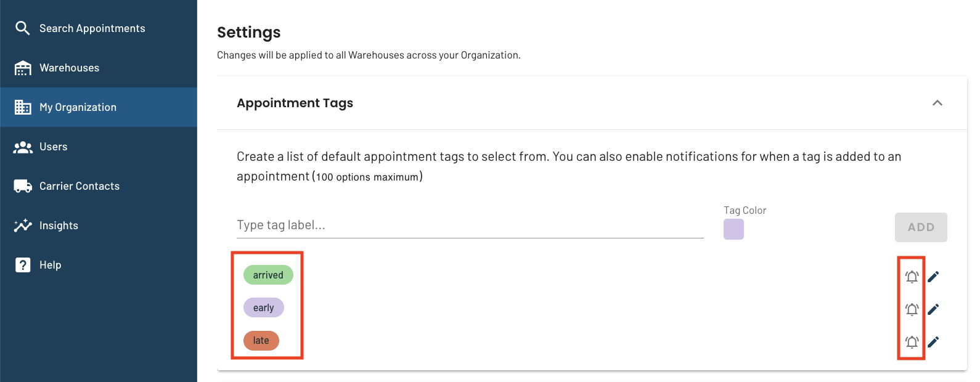Image resolution: width=980 pixels, height=382 pixels.
Task: Open the Tag Color swatch picker
Action: click(x=733, y=229)
